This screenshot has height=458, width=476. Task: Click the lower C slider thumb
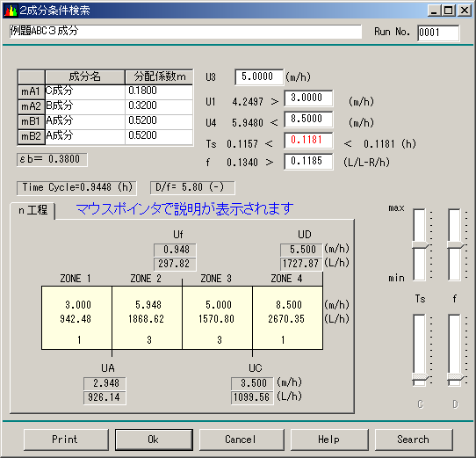[x=420, y=377]
